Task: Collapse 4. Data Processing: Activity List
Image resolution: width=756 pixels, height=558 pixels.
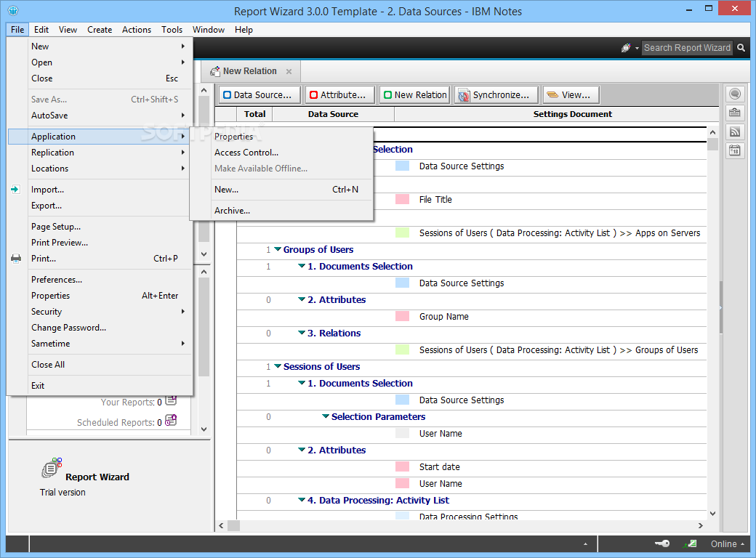Action: (x=302, y=500)
